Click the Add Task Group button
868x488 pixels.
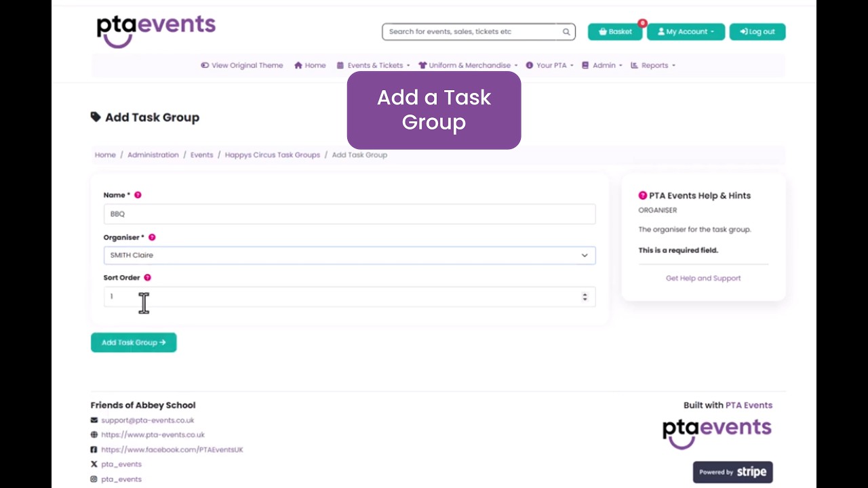(x=134, y=342)
